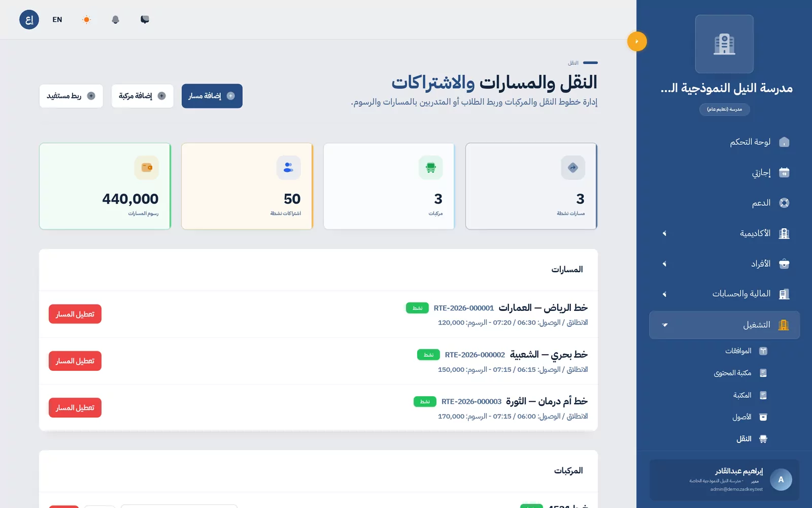This screenshot has height=508, width=812.
Task: Select the رسوم المسارات wallet icon
Action: [x=147, y=168]
